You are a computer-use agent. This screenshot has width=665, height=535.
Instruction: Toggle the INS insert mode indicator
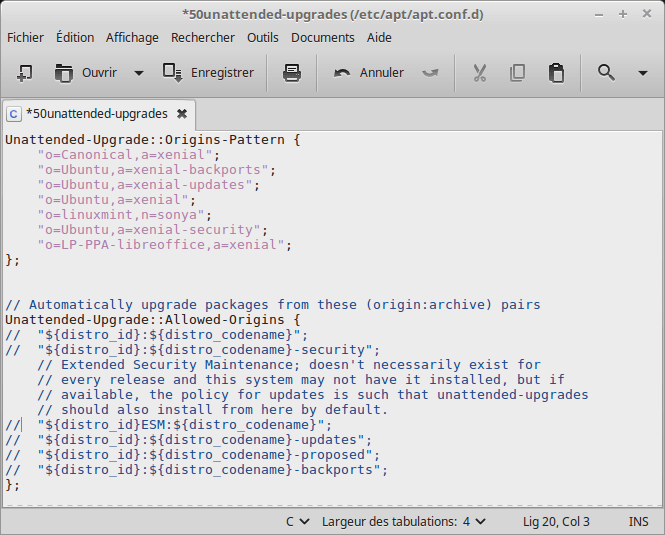click(638, 521)
